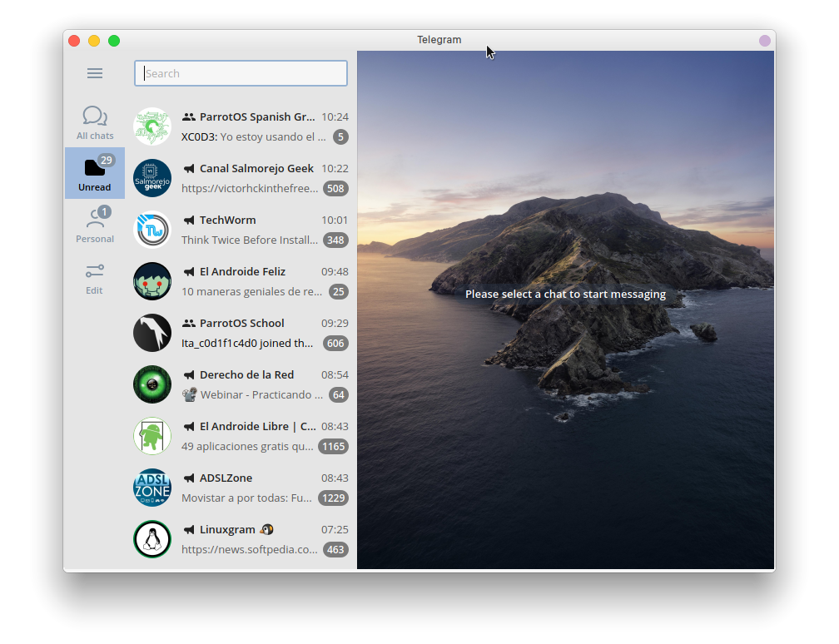839x644 pixels.
Task: Select the All chats folder
Action: pos(95,122)
